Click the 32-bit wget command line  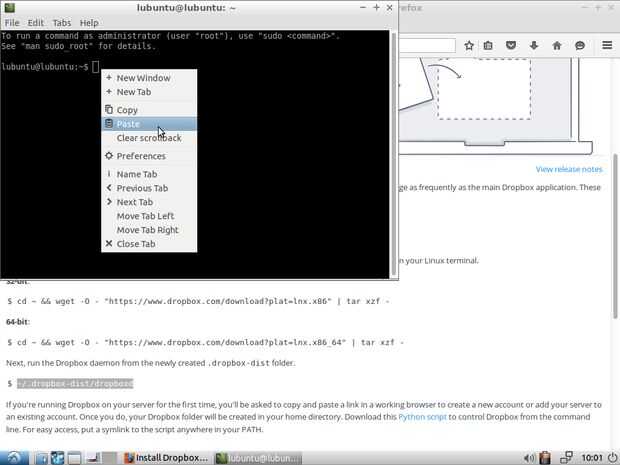(x=198, y=301)
